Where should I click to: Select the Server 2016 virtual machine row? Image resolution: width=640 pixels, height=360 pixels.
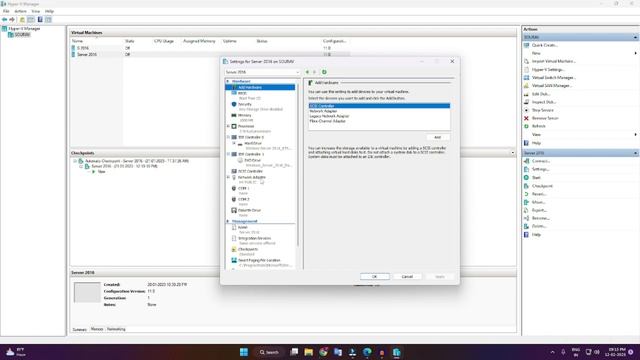click(x=210, y=54)
